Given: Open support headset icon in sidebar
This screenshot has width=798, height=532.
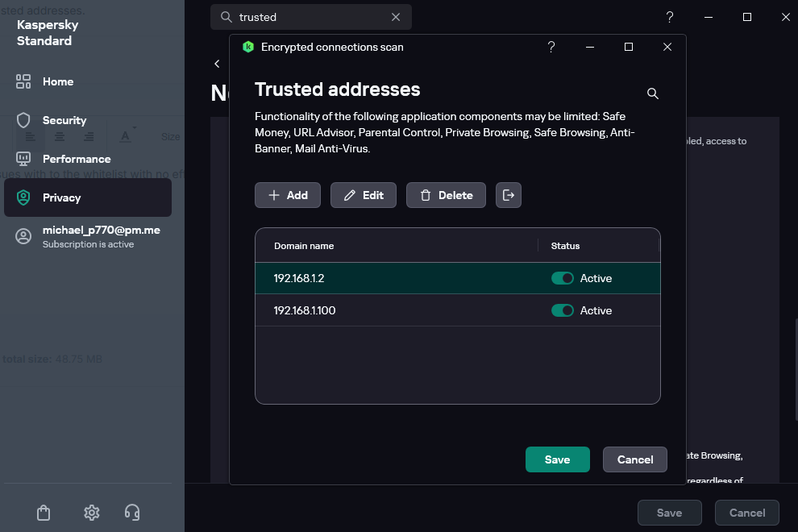Looking at the screenshot, I should click(x=133, y=512).
